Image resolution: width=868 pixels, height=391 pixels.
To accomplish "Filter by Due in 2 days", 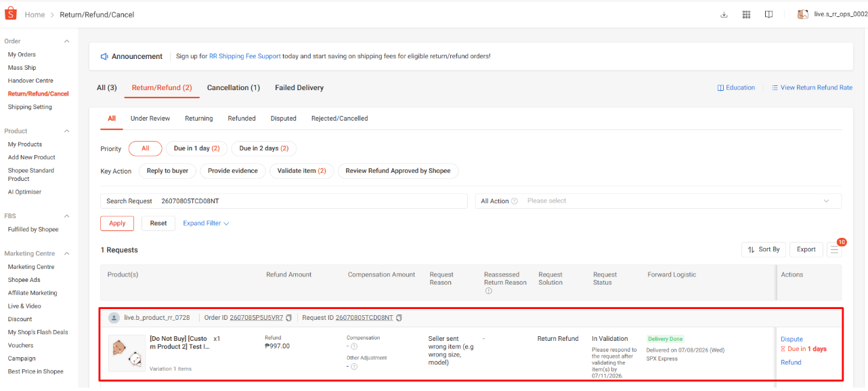I will (263, 148).
